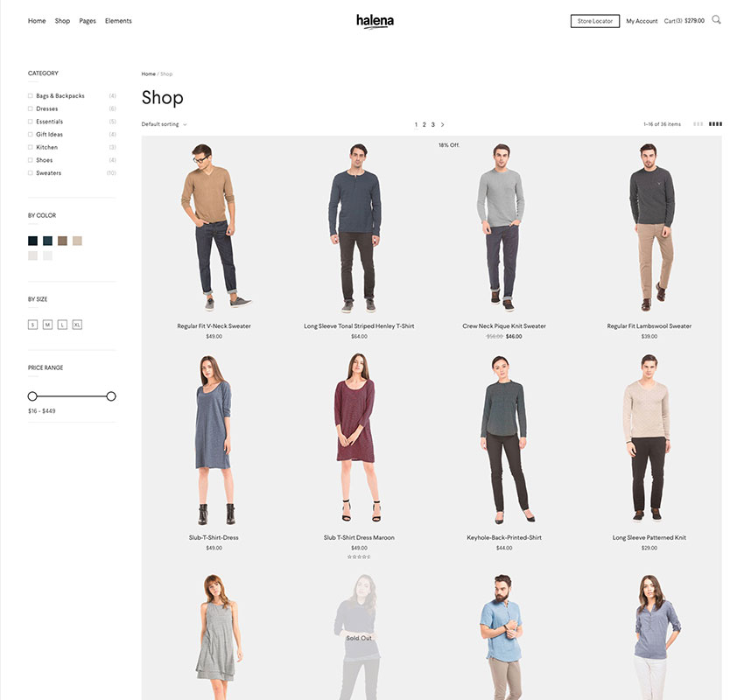Open the Elements menu item
The width and height of the screenshot is (744, 700).
[118, 21]
